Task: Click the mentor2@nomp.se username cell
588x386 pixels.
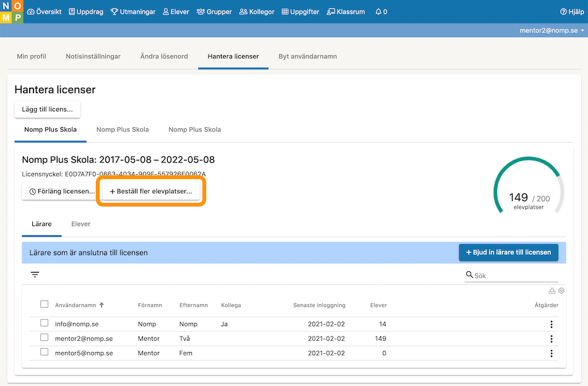Action: click(84, 339)
